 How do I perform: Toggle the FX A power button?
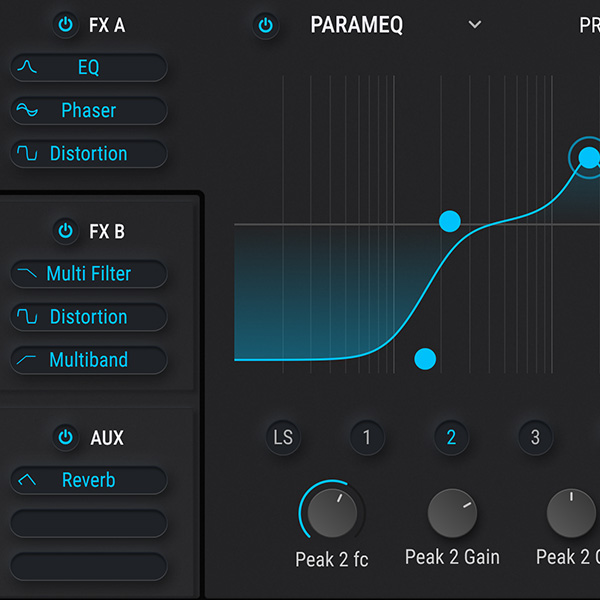pyautogui.click(x=66, y=25)
